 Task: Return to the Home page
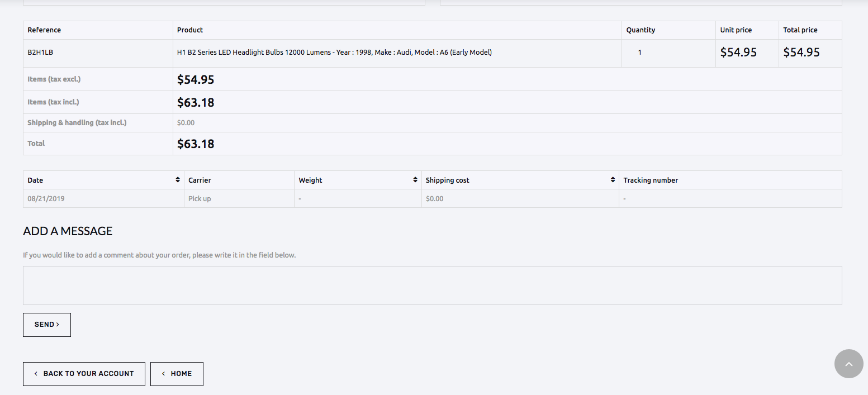pyautogui.click(x=177, y=374)
